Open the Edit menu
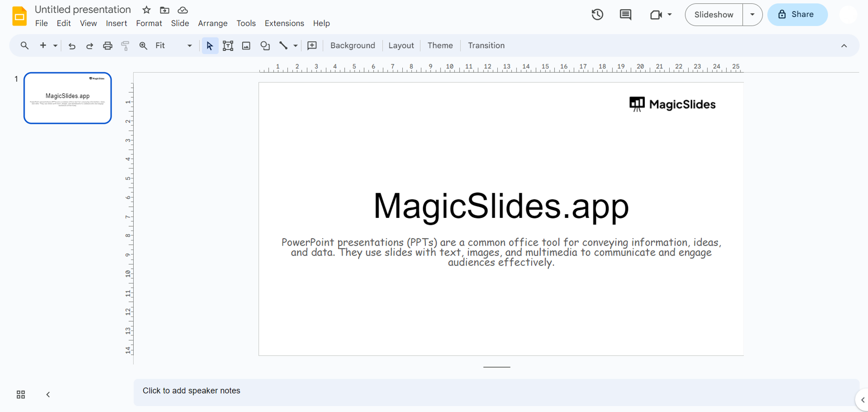Screen dimensions: 868x412 (x=64, y=23)
